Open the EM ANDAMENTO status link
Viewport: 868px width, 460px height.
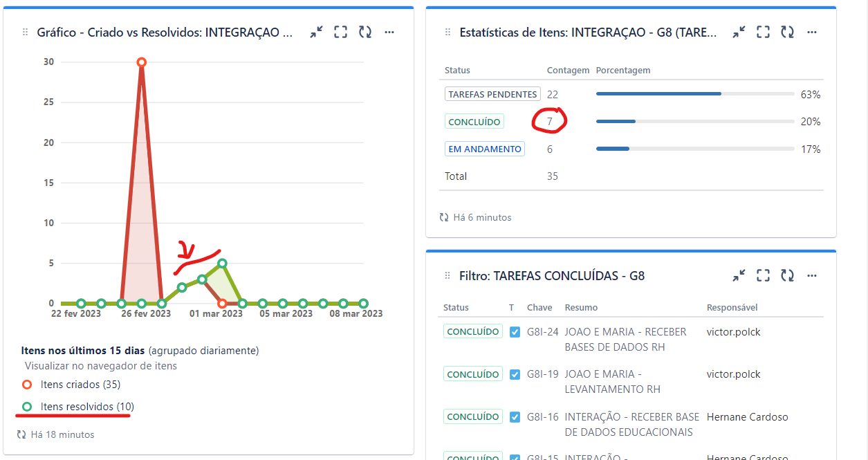[x=485, y=149]
